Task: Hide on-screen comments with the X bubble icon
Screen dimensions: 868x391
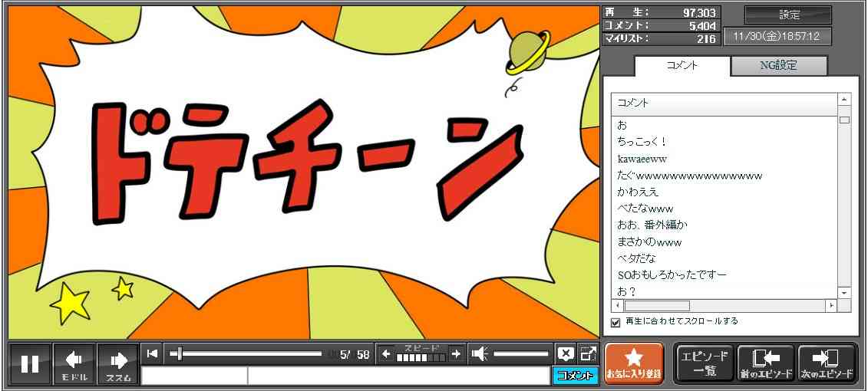Action: point(566,353)
